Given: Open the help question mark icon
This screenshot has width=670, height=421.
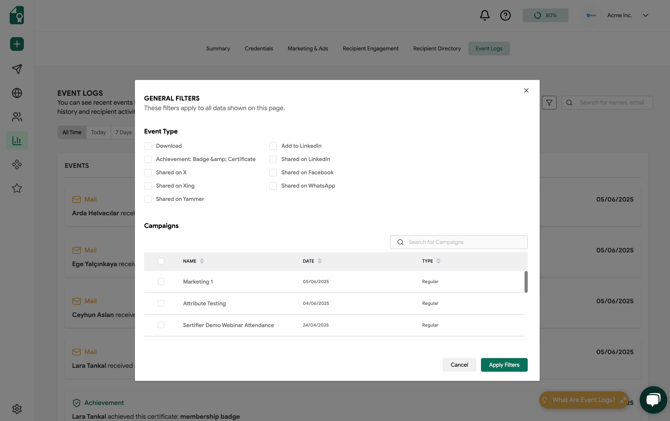Looking at the screenshot, I should point(505,15).
